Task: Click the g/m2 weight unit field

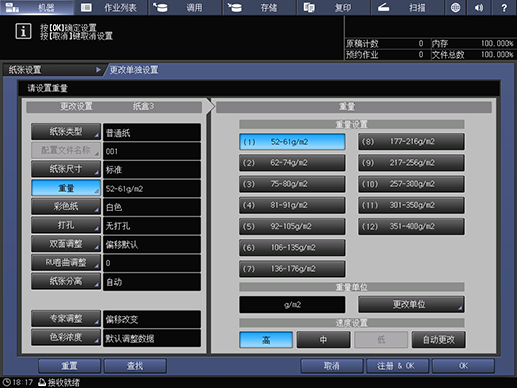Action: [292, 305]
